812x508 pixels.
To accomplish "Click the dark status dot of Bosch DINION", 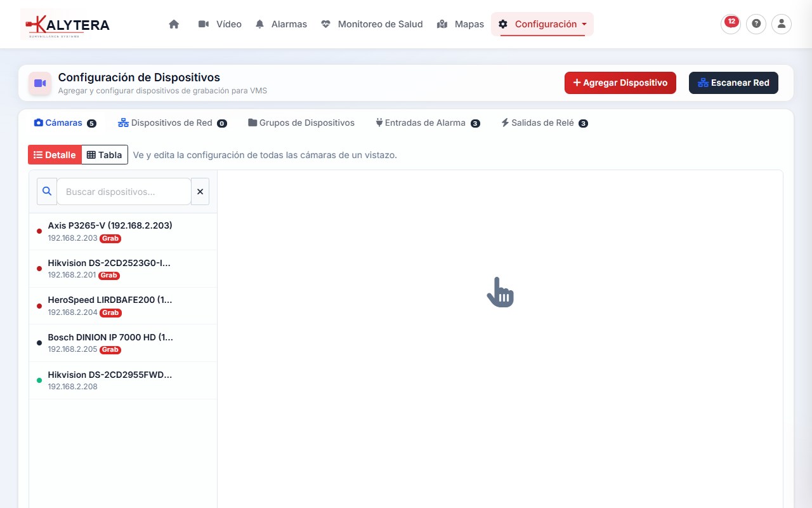I will [x=39, y=343].
